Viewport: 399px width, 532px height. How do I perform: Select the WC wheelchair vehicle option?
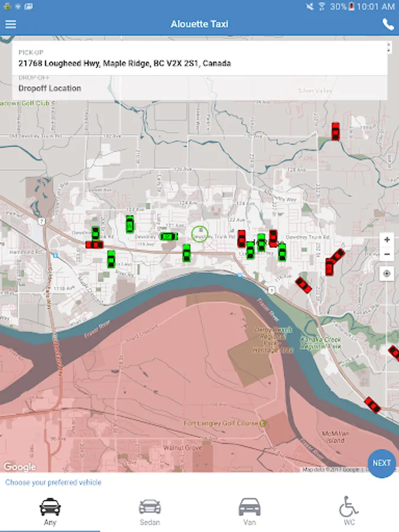(x=349, y=512)
